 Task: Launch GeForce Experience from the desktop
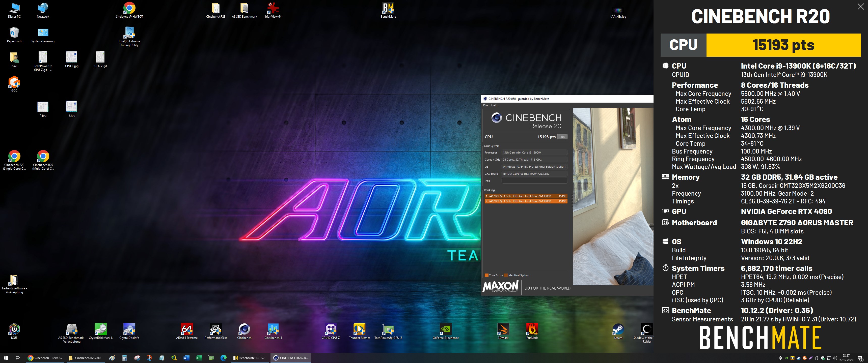coord(445,331)
